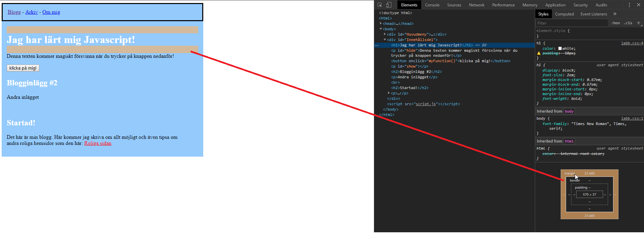Activate the inspect element picker icon

click(380, 5)
